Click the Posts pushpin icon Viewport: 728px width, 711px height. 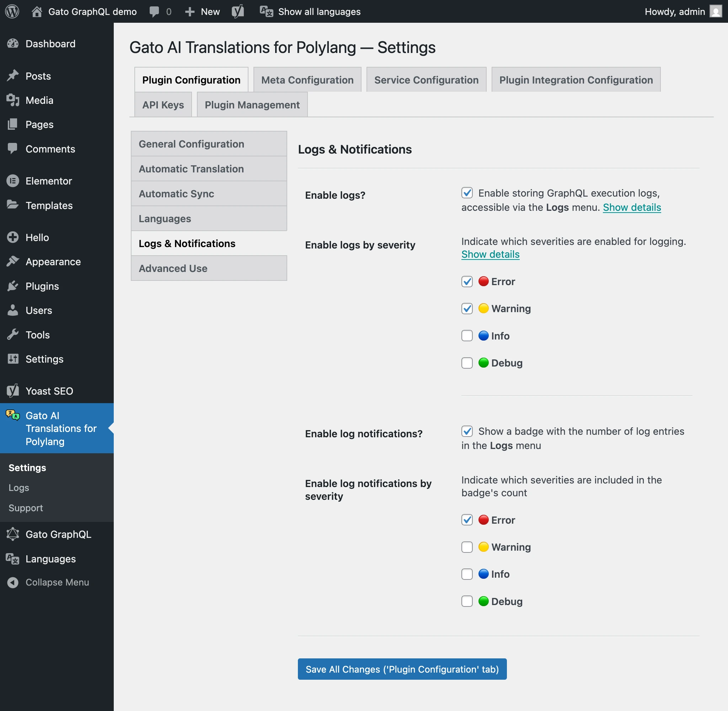(x=13, y=76)
